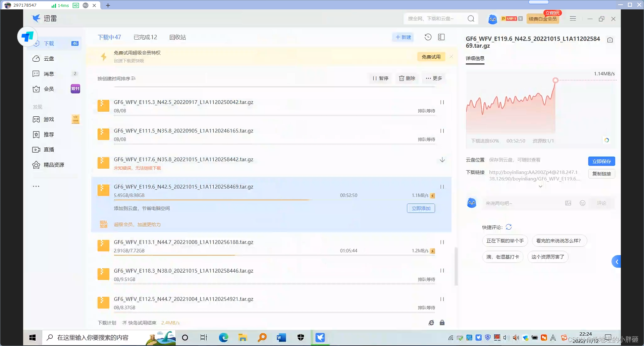Click 立即保存 save to cloud button
644x346 pixels.
[x=601, y=161]
